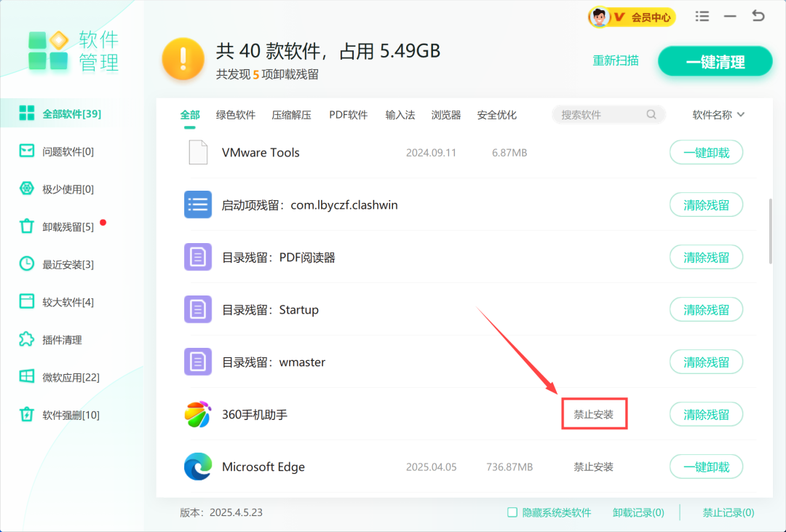
Task: Clear residue for Startup directory
Action: coord(706,309)
